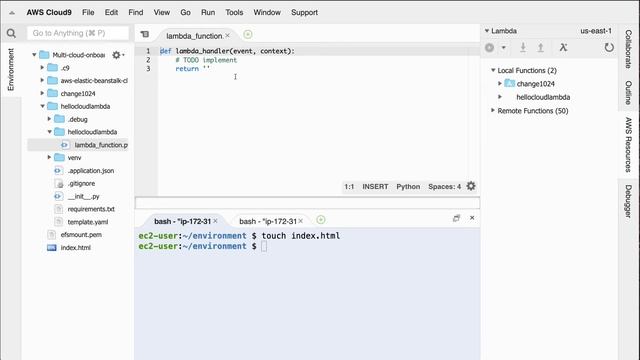Screen dimensions: 640x360
Task: Click the search magnifier icon in sidebar
Action: (11, 33)
